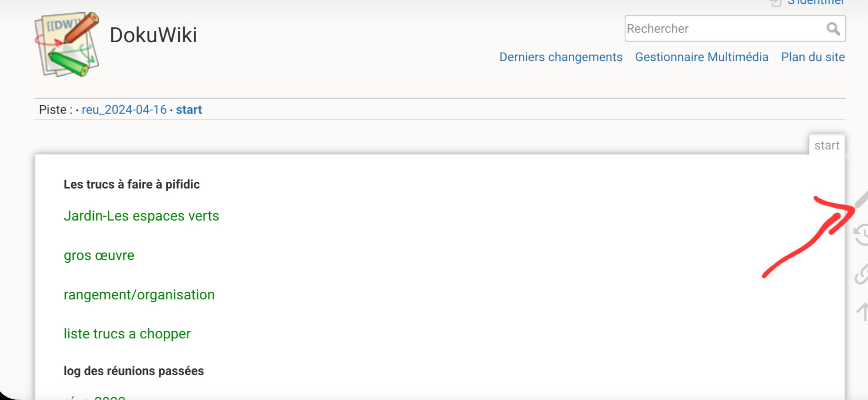Focus the Rechercher search field
This screenshot has width=868, height=400.
(x=724, y=29)
